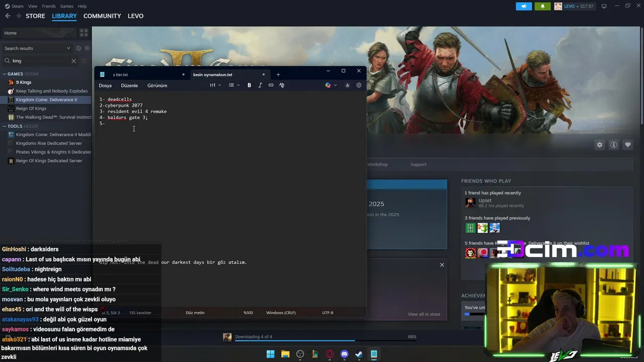Open Notepad Görünüm menu
644x362 pixels.
tap(157, 85)
